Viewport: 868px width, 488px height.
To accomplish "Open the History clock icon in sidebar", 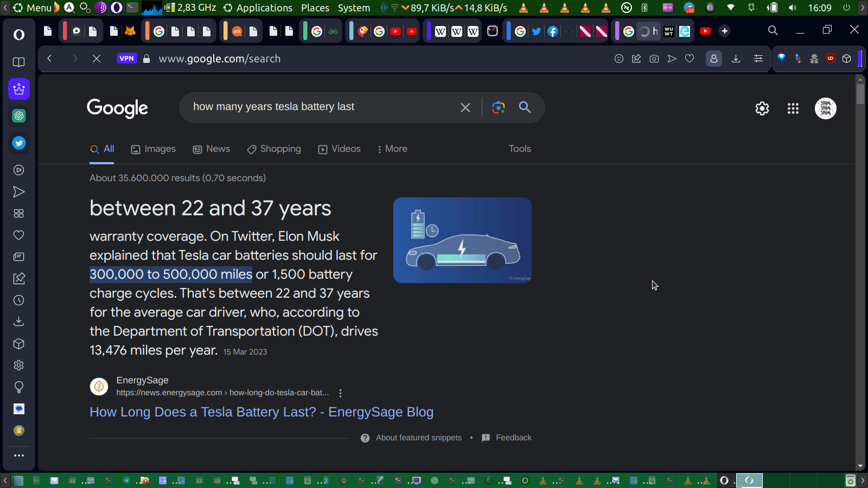I will [x=19, y=300].
